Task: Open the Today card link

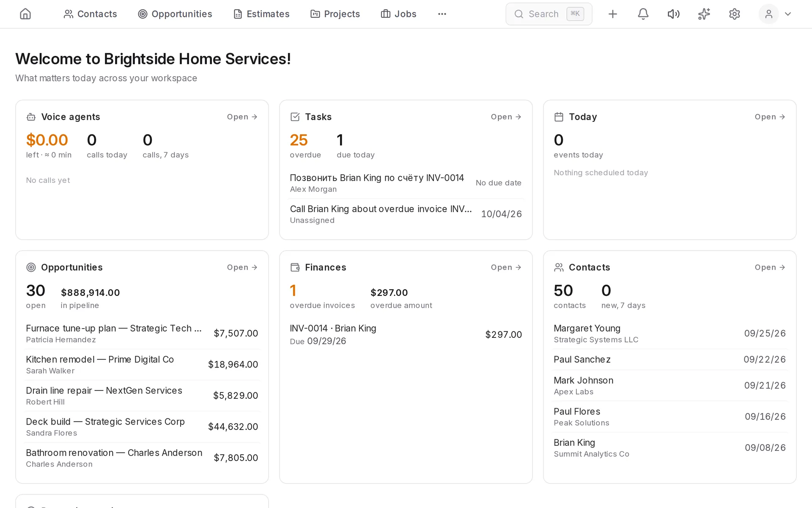Action: coord(770,117)
